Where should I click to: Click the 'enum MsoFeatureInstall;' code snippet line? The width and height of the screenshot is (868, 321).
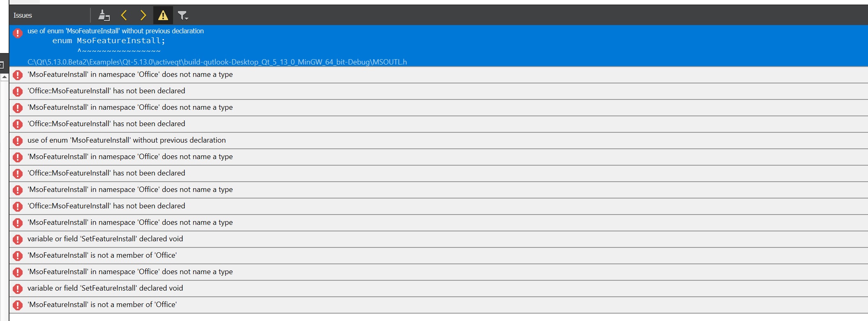click(108, 41)
